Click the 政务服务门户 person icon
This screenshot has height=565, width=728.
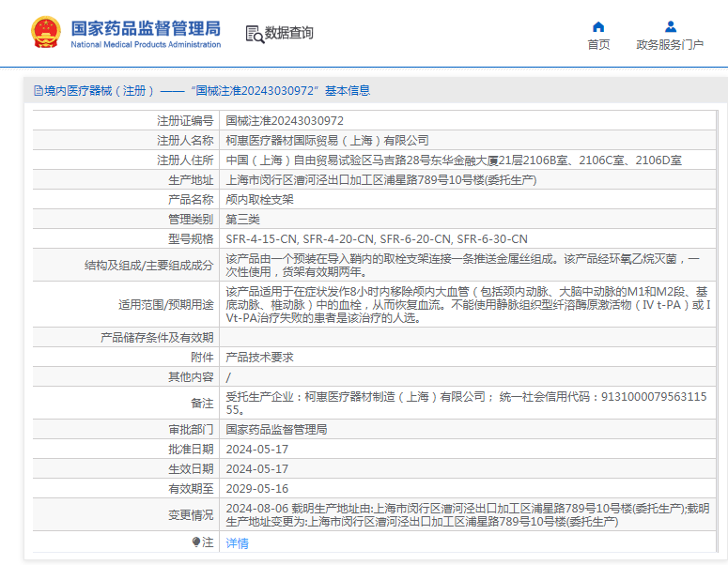click(670, 26)
